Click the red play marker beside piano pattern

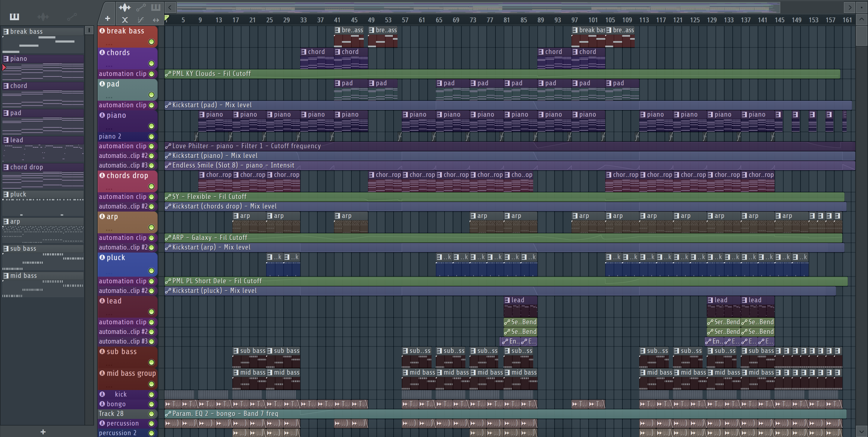4,68
